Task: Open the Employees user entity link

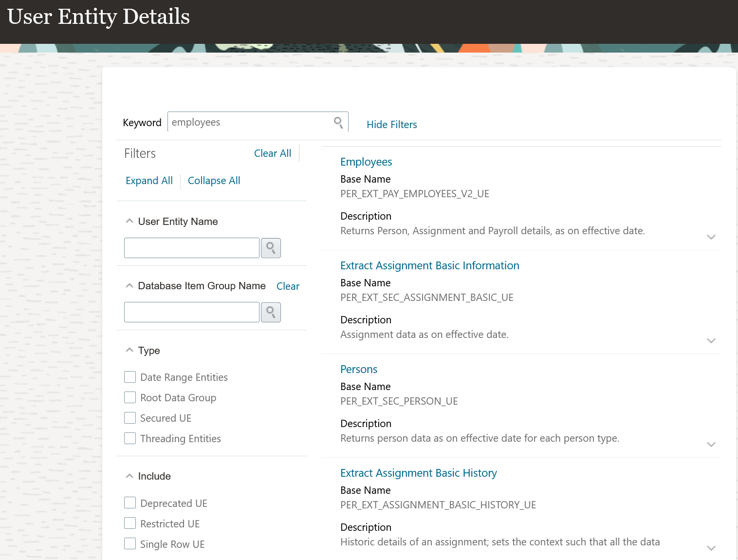Action: (x=366, y=162)
